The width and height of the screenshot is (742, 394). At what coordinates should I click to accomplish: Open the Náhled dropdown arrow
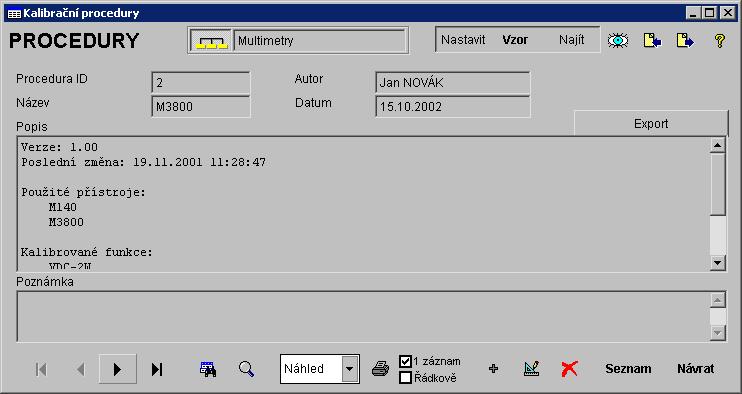(350, 369)
